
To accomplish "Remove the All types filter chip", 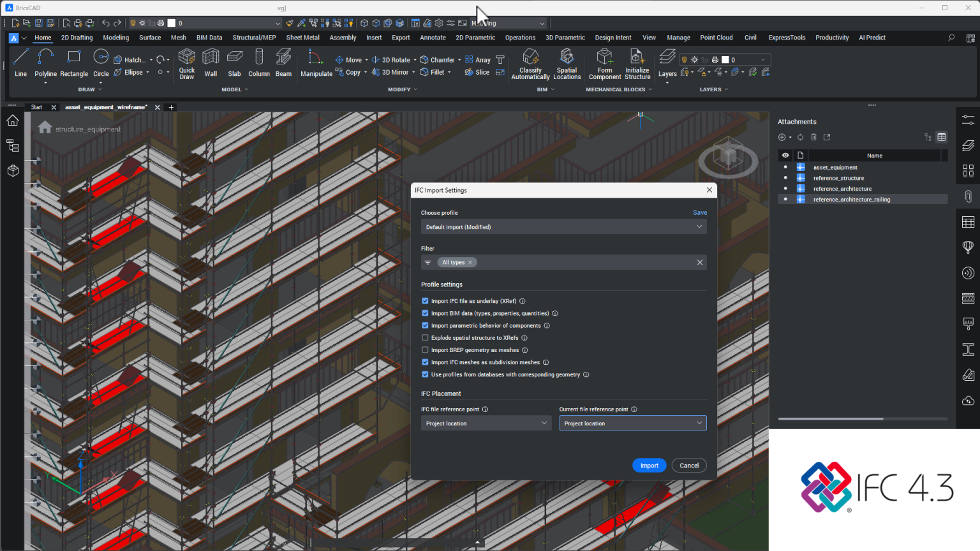I will coord(470,262).
